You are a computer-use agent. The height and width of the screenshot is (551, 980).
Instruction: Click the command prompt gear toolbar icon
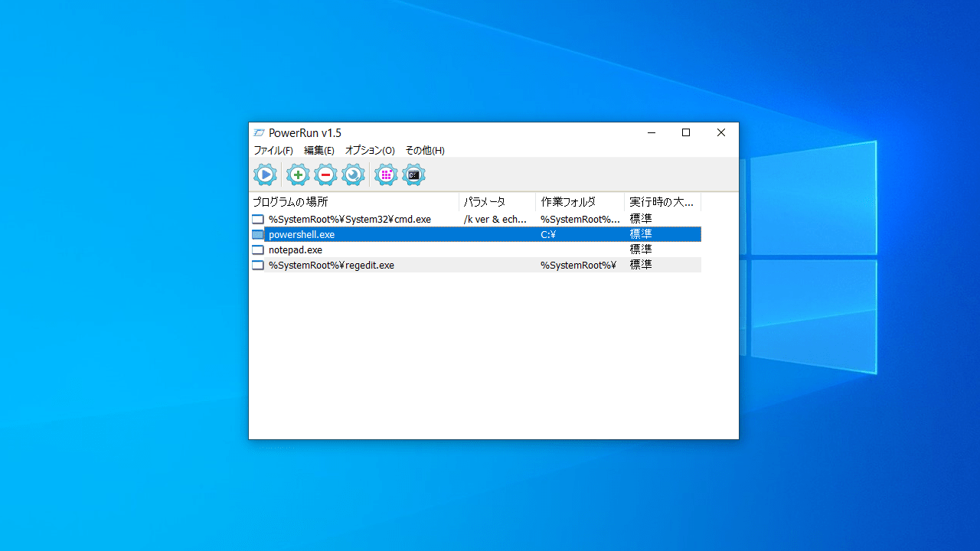click(413, 175)
